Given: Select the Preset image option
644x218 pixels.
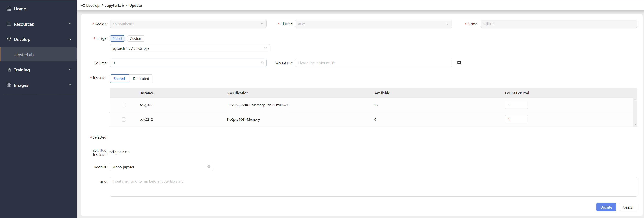Looking at the screenshot, I should pos(117,38).
